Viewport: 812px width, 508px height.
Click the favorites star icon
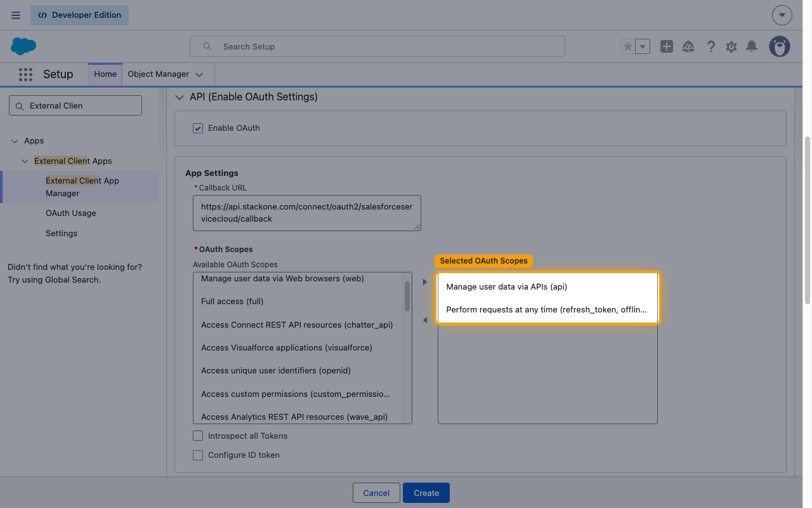tap(627, 46)
